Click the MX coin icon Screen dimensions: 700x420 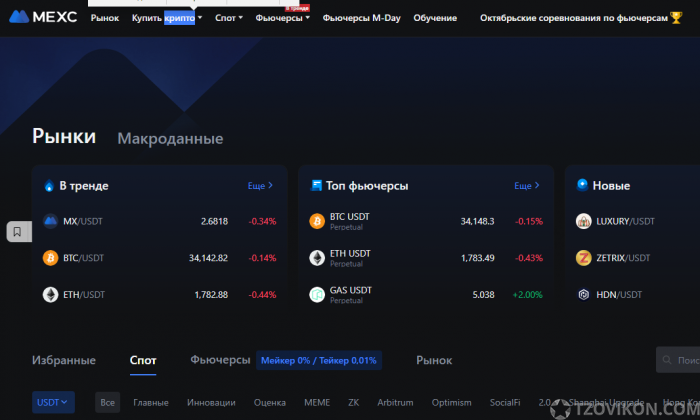pyautogui.click(x=50, y=221)
